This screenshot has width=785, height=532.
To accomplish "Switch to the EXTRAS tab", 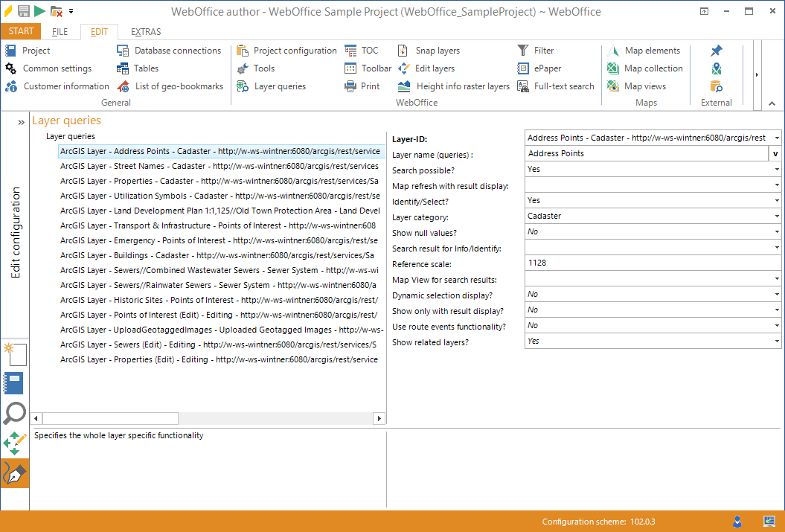I will (x=146, y=31).
